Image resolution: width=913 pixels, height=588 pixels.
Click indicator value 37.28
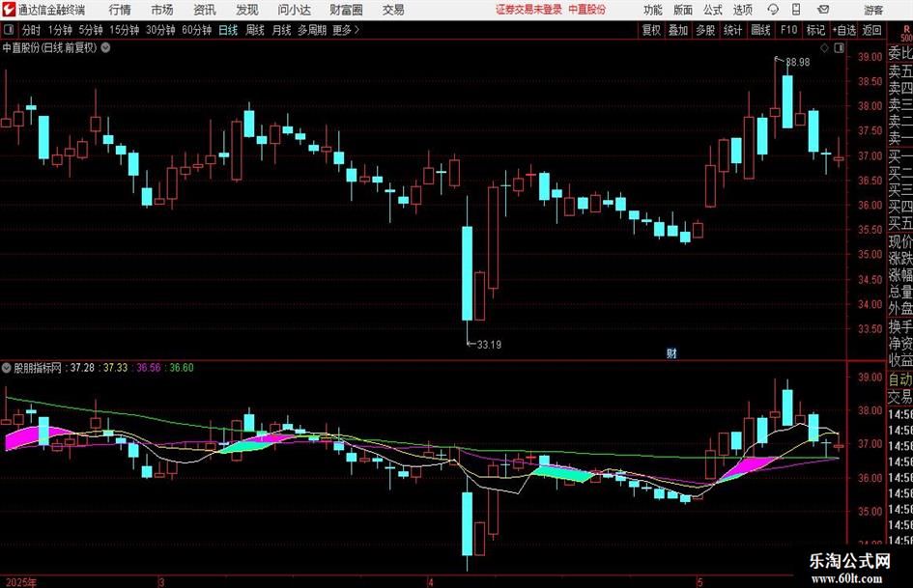(x=82, y=367)
